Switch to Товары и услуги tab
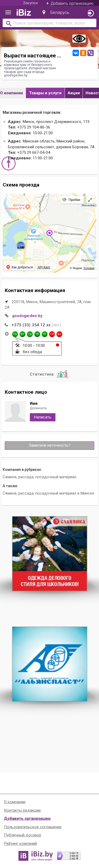The image size is (99, 868). point(45,93)
